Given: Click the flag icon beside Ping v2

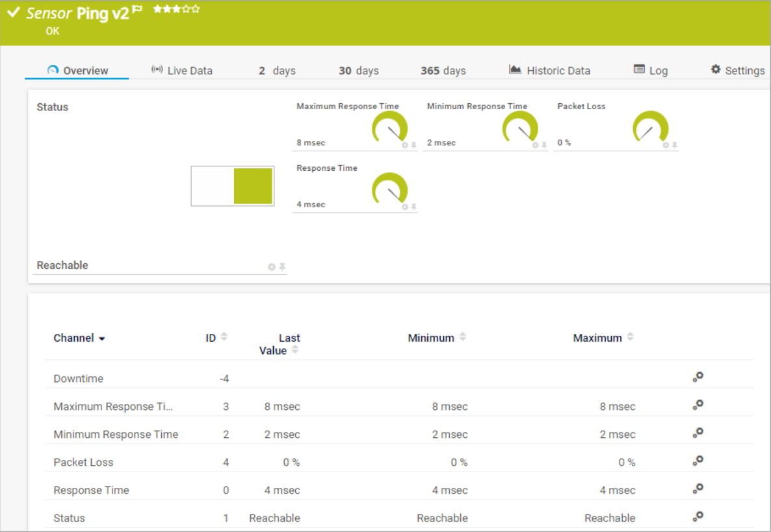Looking at the screenshot, I should (x=137, y=10).
